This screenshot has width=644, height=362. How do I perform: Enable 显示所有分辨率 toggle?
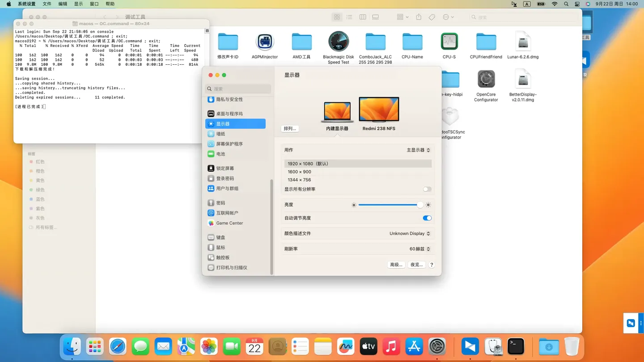point(427,189)
